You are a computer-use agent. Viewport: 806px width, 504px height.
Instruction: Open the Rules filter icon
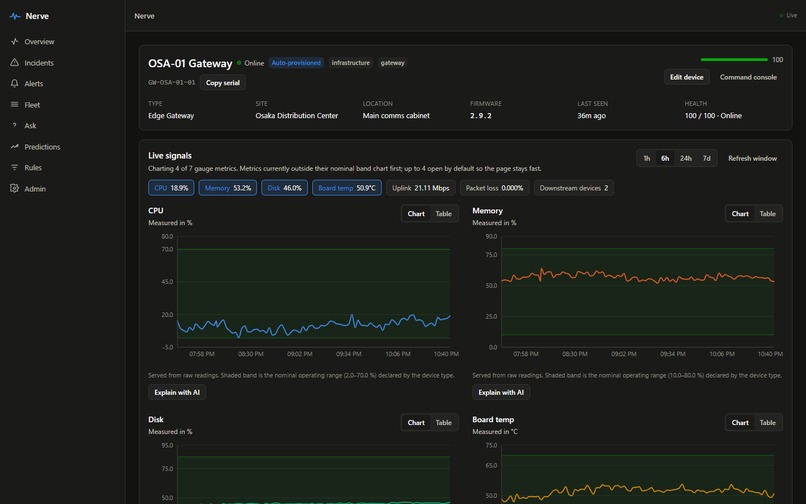pyautogui.click(x=14, y=168)
